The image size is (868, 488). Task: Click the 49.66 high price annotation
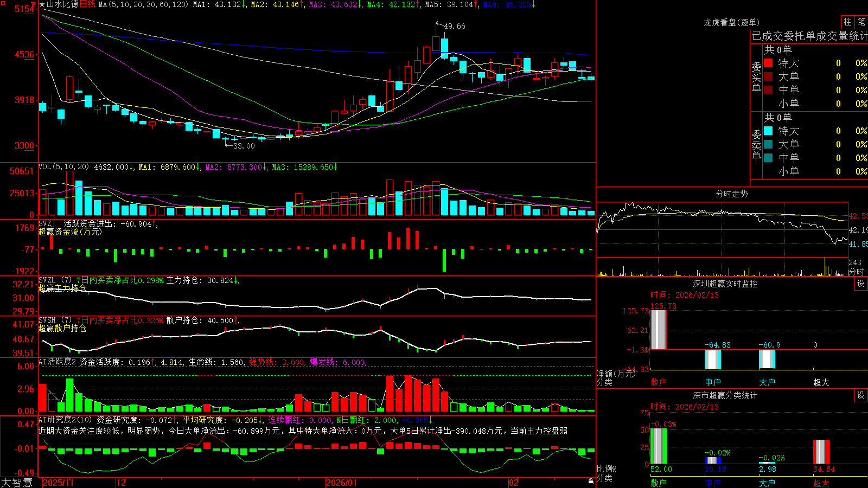click(x=455, y=26)
